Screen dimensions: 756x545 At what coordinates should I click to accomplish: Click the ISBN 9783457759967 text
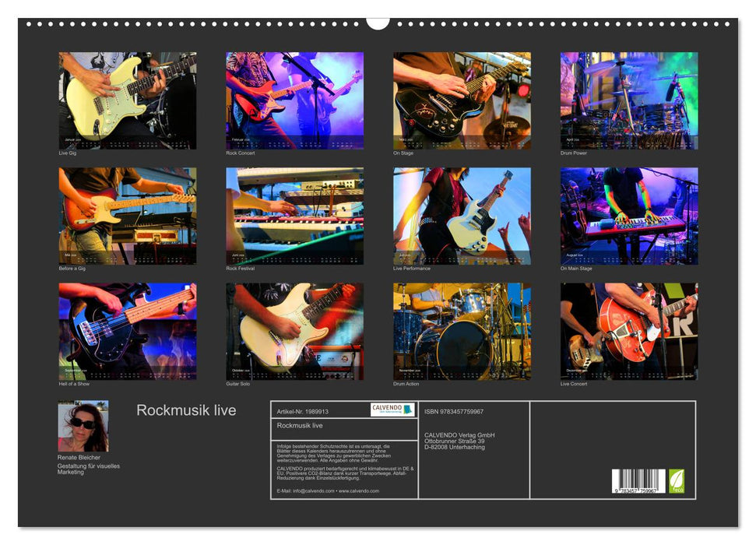coord(454,411)
